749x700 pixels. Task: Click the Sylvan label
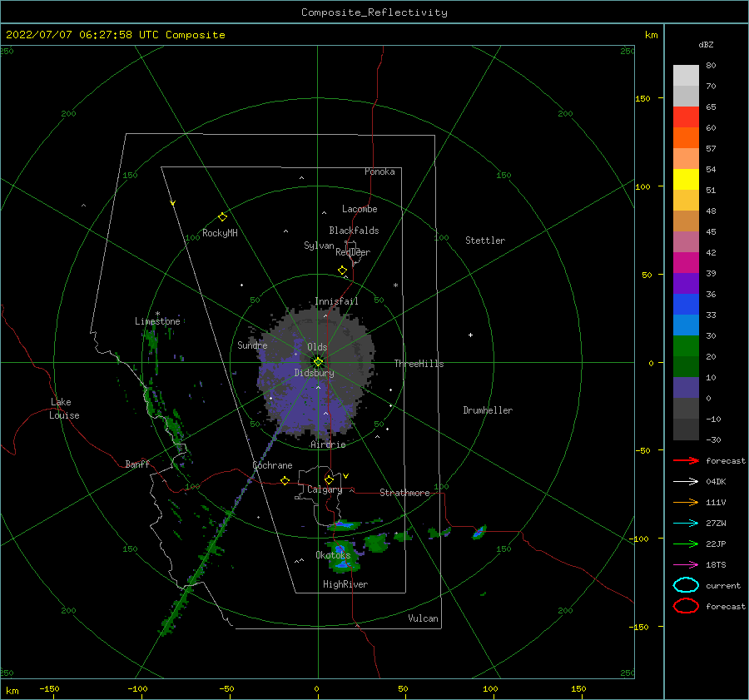pyautogui.click(x=319, y=246)
